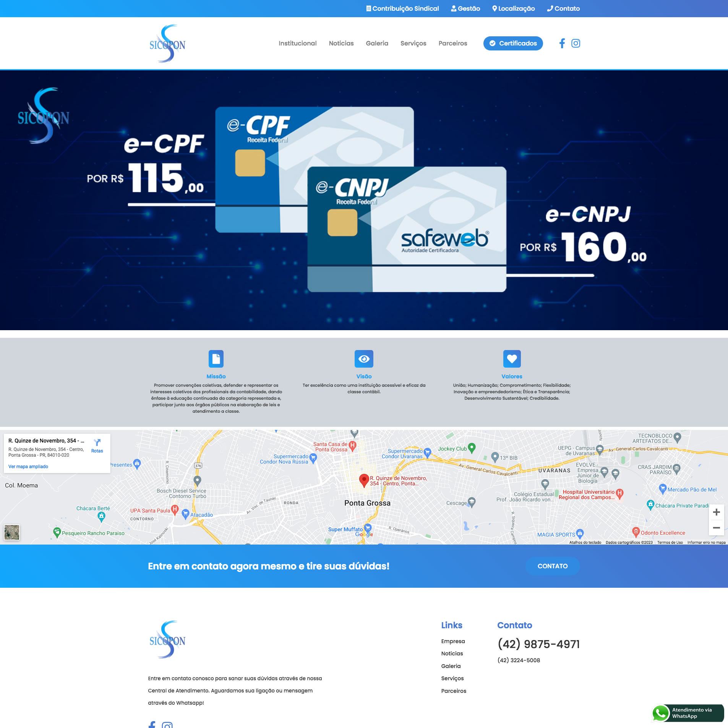This screenshot has height=728, width=728.
Task: Click the Valores heart icon
Action: pyautogui.click(x=512, y=359)
